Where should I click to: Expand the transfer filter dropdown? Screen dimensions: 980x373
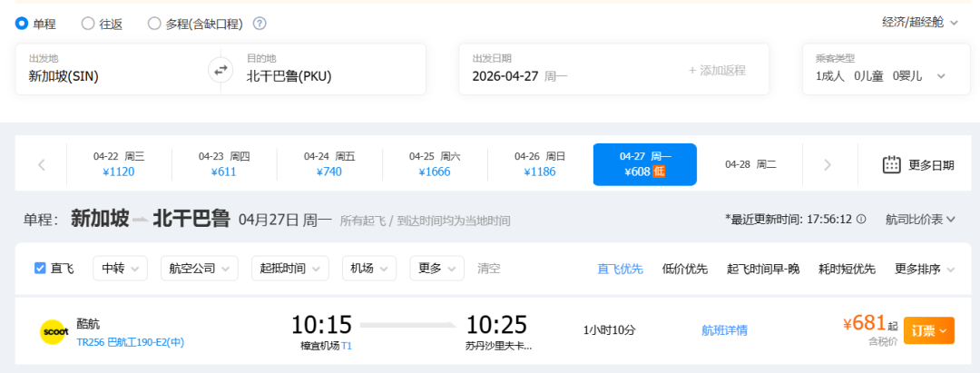[x=121, y=268]
